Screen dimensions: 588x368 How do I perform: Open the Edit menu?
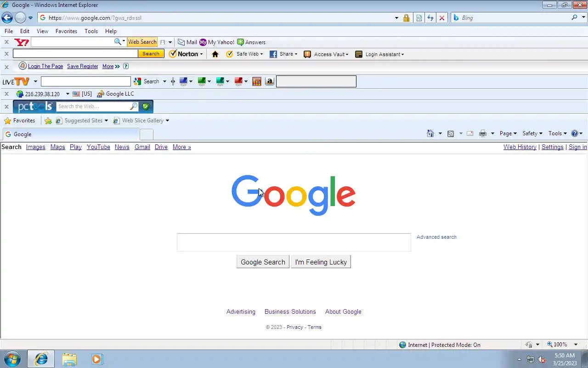[25, 31]
